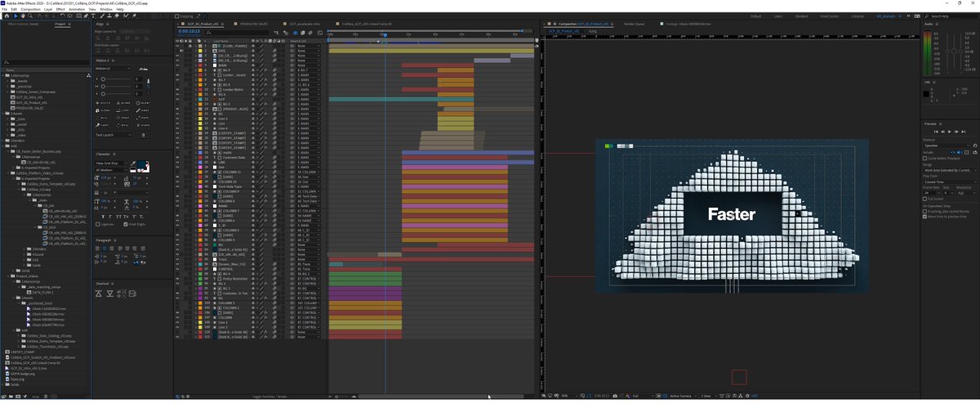This screenshot has width=980, height=408.
Task: Open the Animation menu
Action: [77, 9]
